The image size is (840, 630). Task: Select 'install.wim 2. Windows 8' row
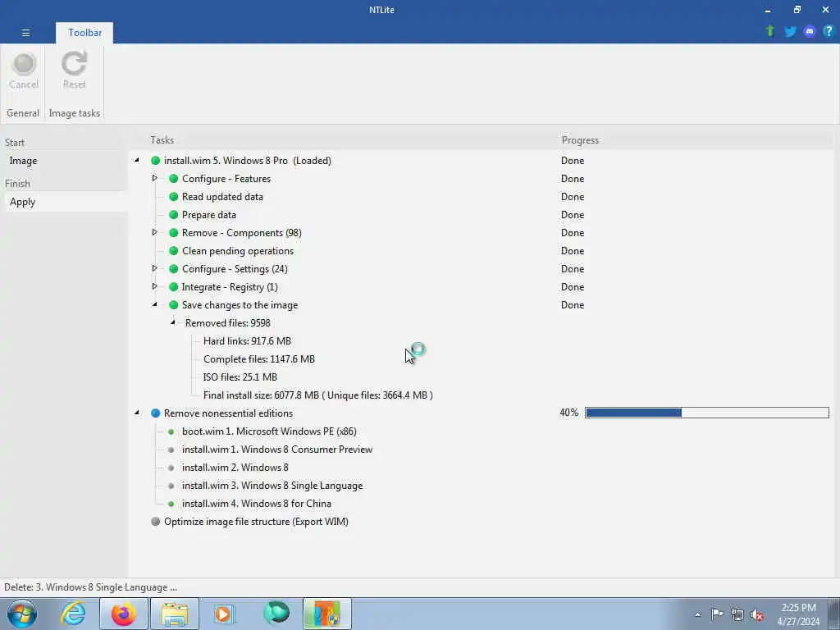click(235, 468)
